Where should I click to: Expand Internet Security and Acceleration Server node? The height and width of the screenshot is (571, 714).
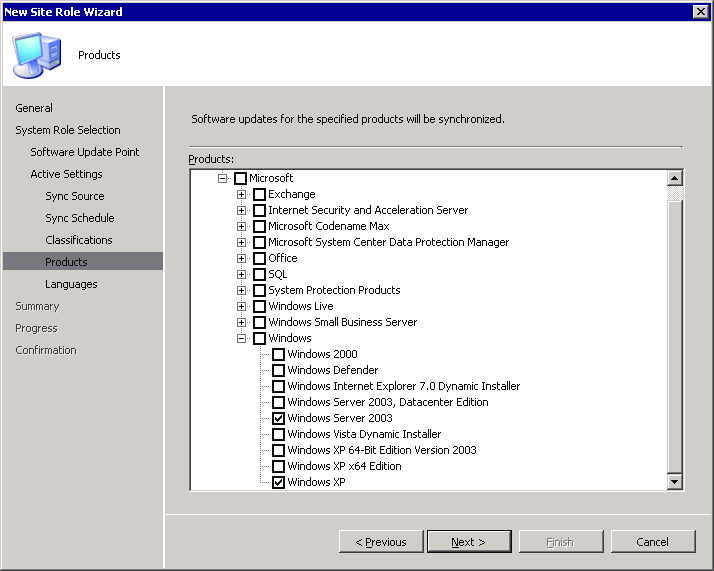pos(241,210)
